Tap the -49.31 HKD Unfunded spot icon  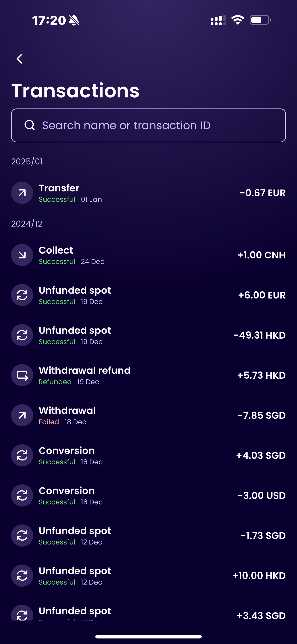22,335
